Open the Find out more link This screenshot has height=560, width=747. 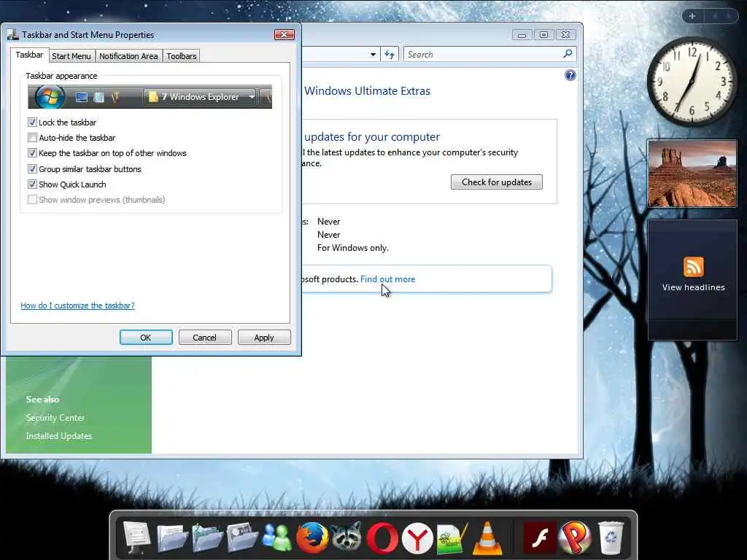(x=387, y=279)
